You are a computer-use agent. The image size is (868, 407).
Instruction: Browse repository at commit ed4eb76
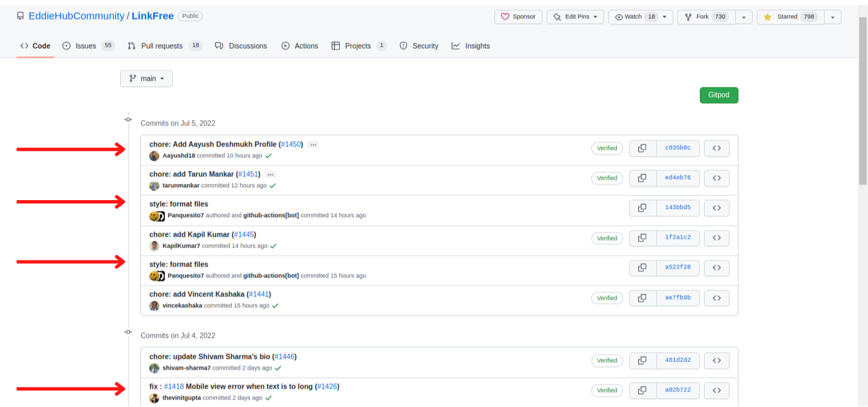[x=716, y=178]
